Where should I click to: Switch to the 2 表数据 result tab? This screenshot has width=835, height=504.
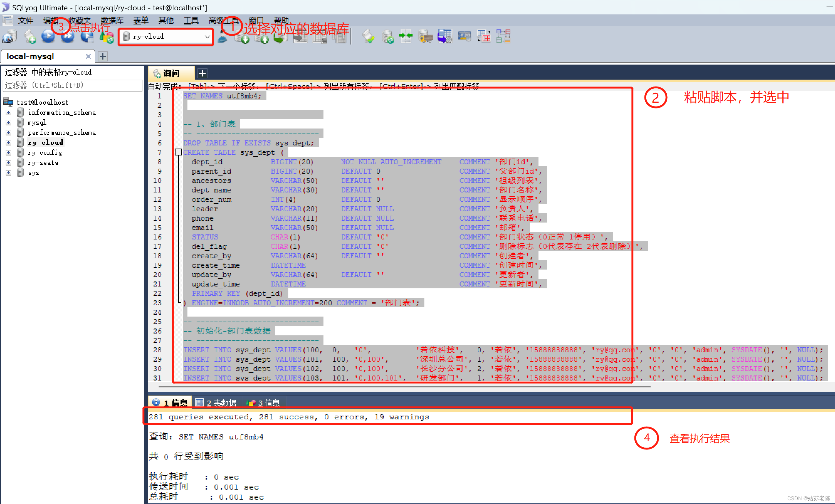click(x=217, y=403)
